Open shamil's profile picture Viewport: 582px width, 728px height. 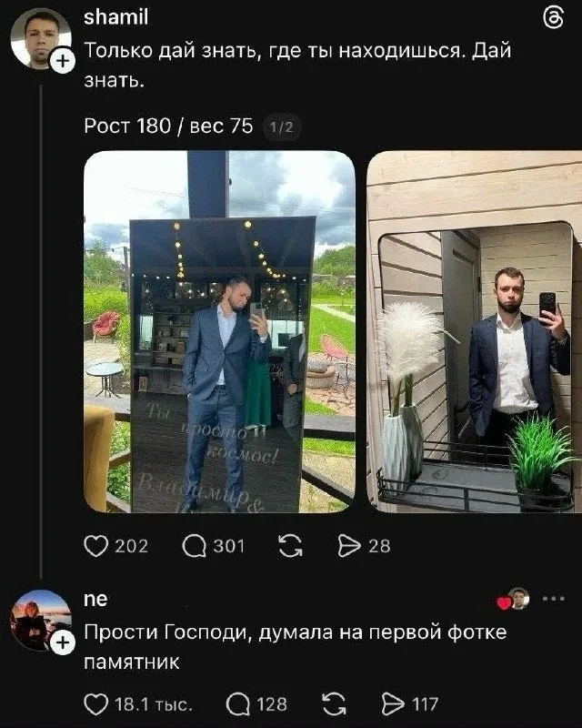[40, 38]
